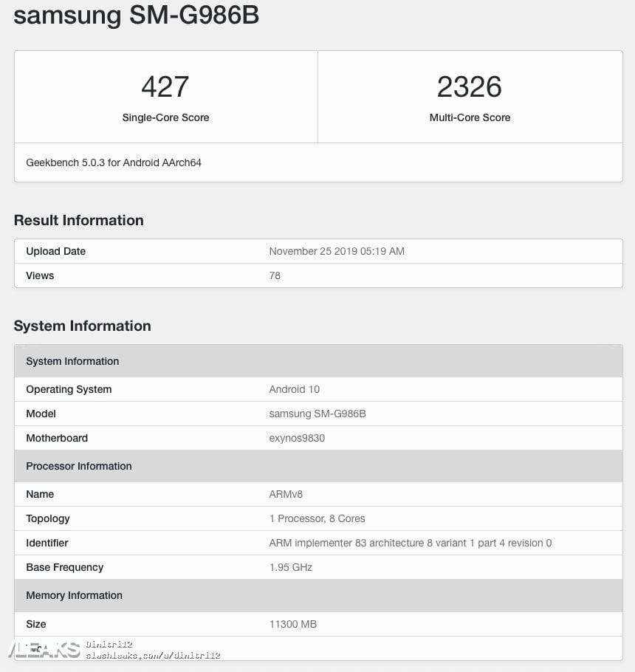Image resolution: width=635 pixels, height=672 pixels.
Task: Click the Single-Core Score value 427
Action: tap(165, 86)
